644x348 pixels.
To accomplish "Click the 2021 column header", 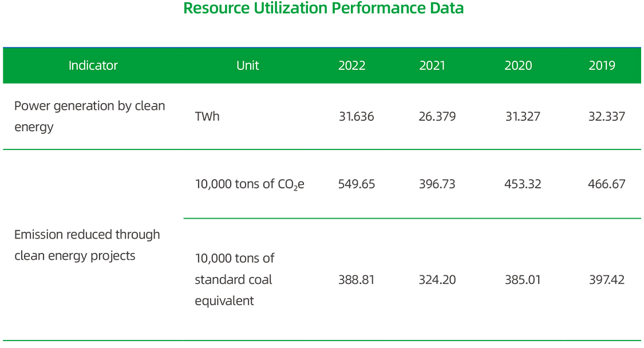I will coord(432,65).
